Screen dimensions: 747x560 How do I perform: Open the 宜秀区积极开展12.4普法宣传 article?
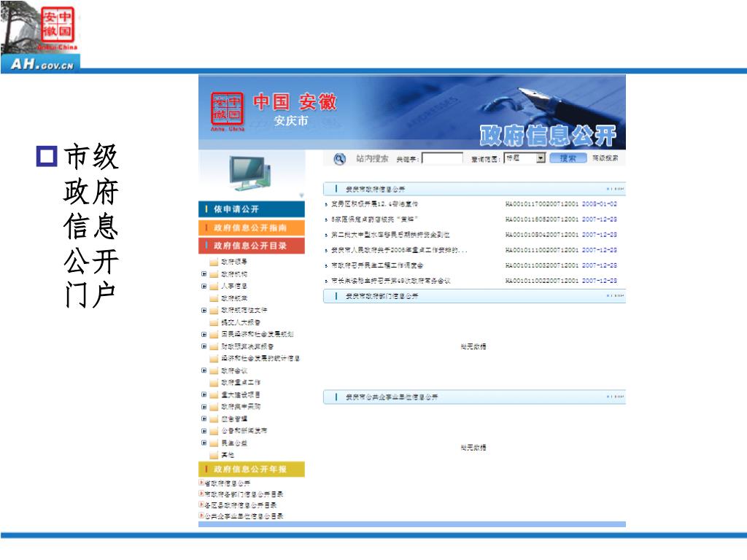coord(375,204)
